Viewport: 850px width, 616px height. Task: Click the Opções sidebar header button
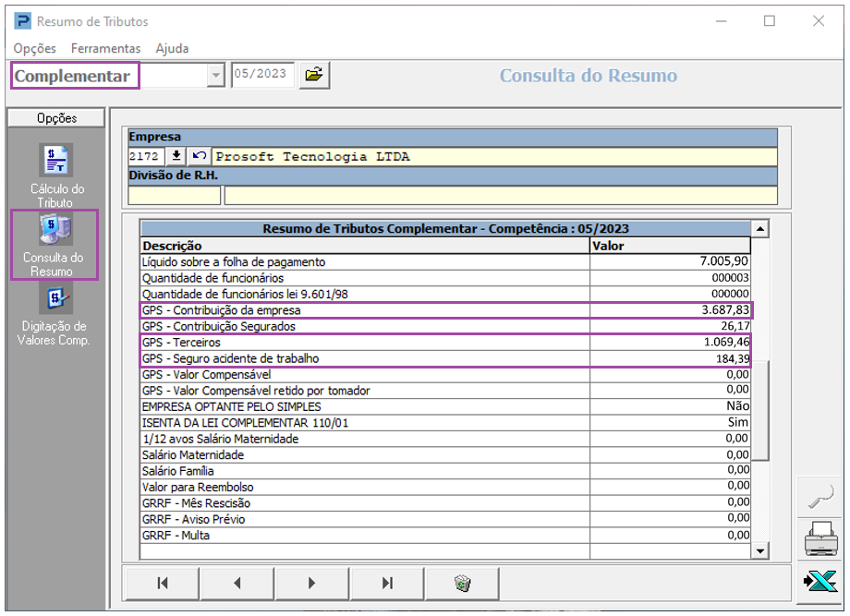click(56, 118)
